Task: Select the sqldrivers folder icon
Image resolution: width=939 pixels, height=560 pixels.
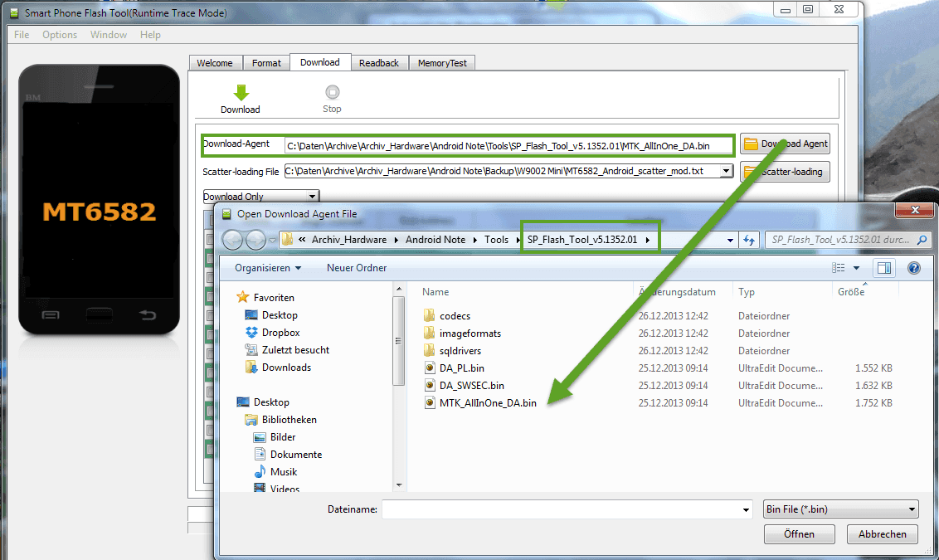Action: click(430, 350)
